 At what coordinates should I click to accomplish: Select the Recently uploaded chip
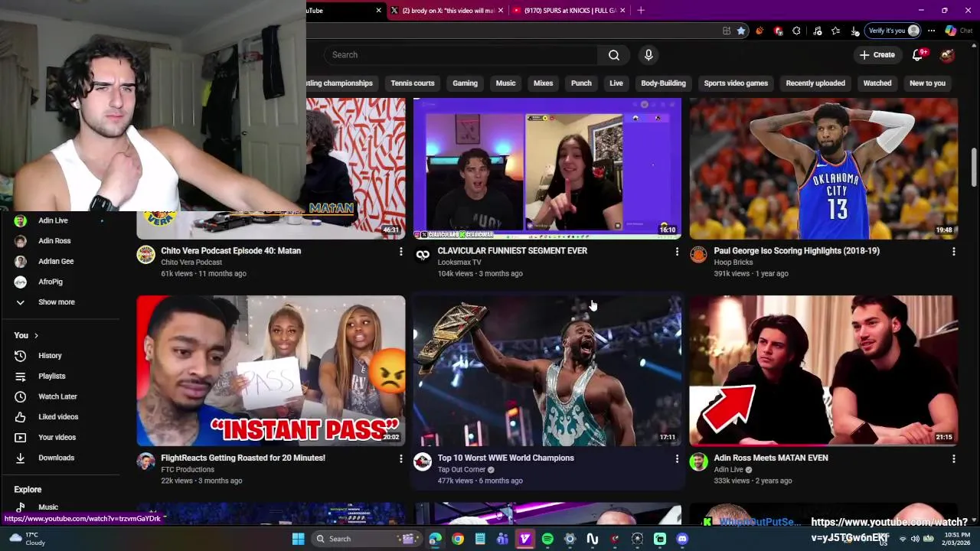pyautogui.click(x=815, y=83)
